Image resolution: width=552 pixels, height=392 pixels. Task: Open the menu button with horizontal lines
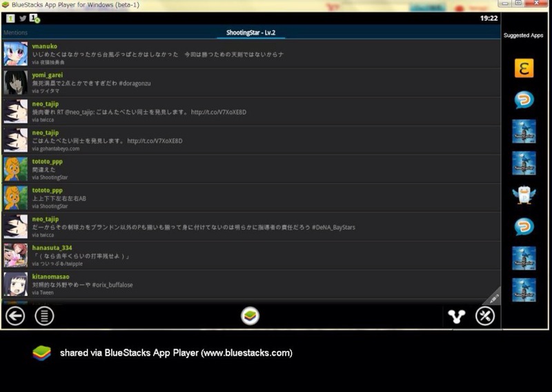pos(44,316)
